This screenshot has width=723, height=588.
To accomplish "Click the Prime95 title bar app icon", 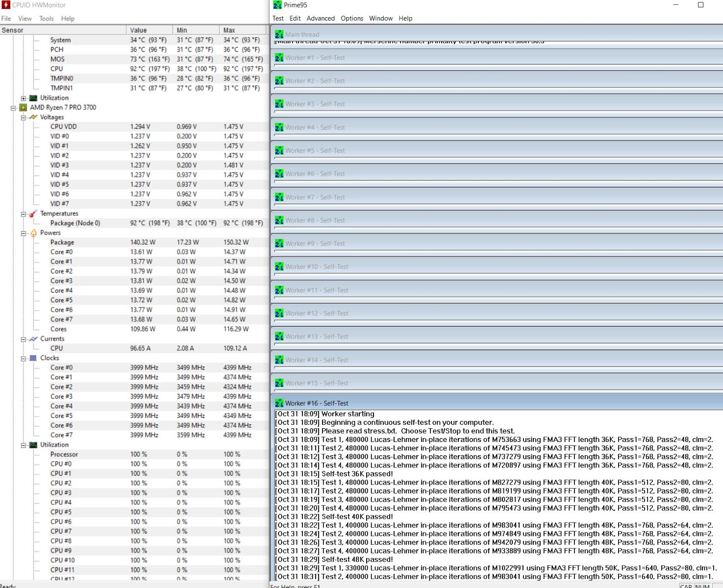I will [277, 5].
